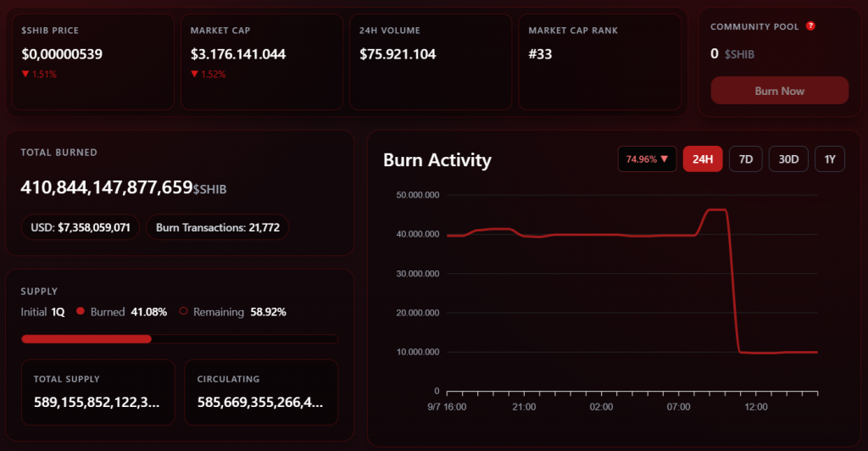
Task: Click the $0,00000539 price value
Action: coord(62,54)
